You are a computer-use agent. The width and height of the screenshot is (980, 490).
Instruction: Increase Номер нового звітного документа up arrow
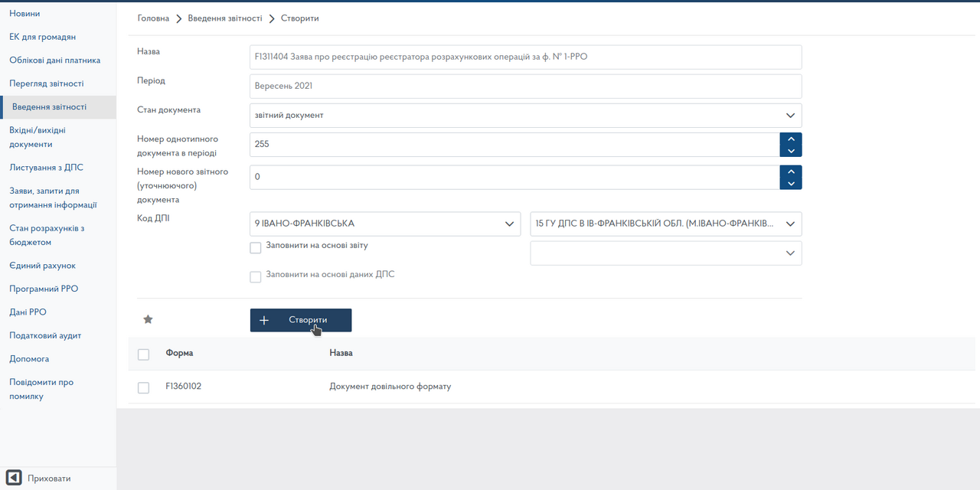tap(790, 171)
